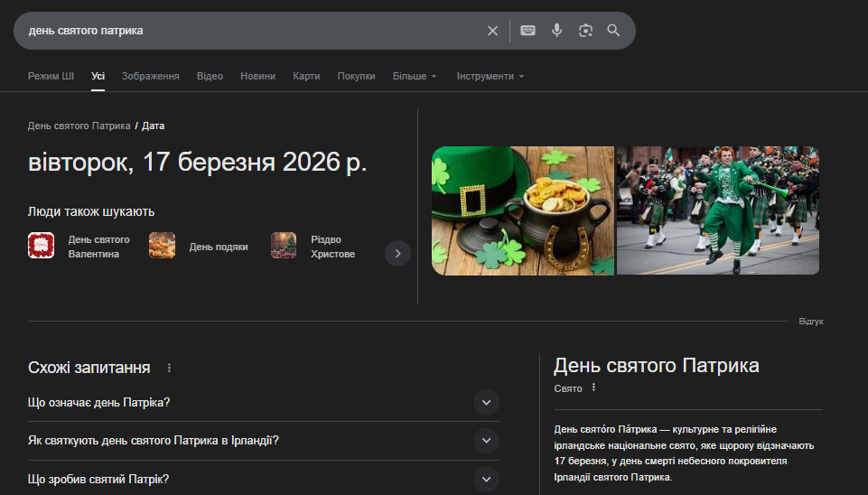Screen dimensions: 868x495
Task: Click the Схожі запитання heading
Action: point(89,368)
